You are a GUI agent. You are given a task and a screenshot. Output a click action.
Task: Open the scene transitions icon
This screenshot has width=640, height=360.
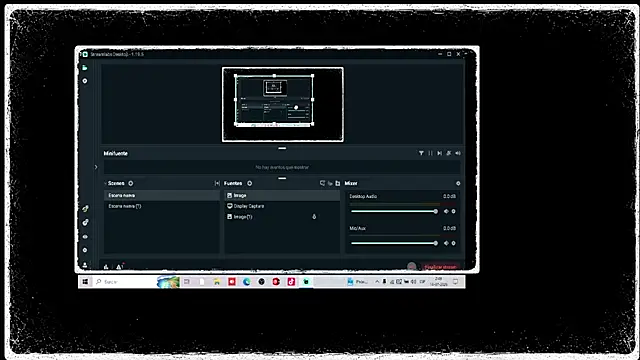pos(217,183)
